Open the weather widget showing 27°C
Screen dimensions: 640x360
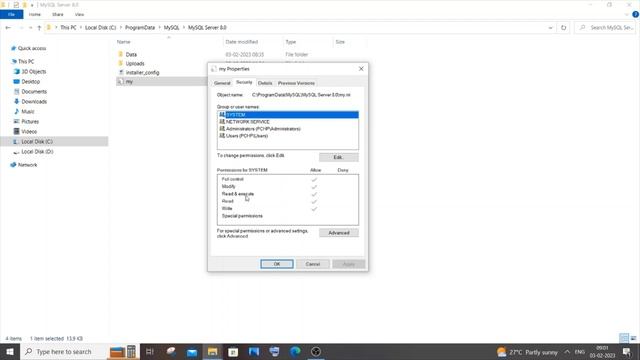coord(527,352)
